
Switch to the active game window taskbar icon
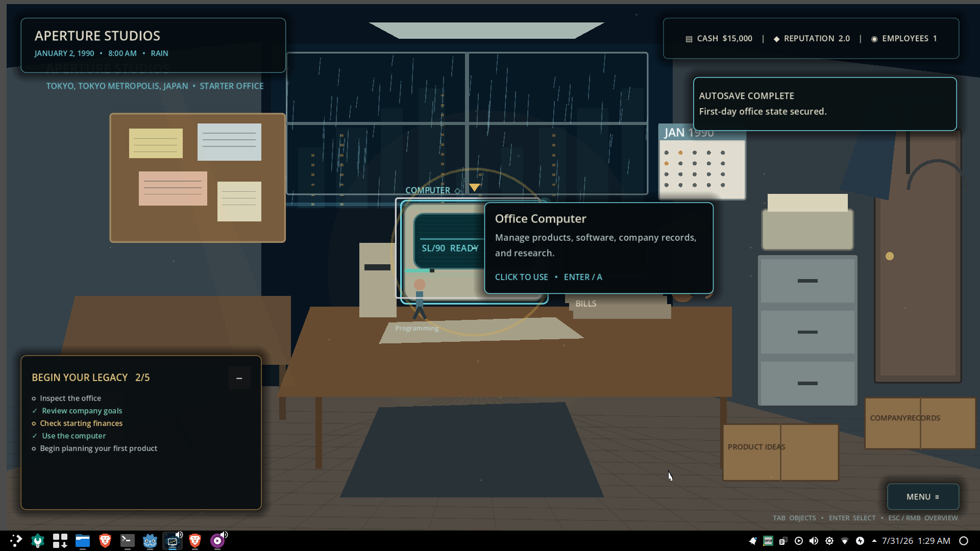pyautogui.click(x=173, y=541)
